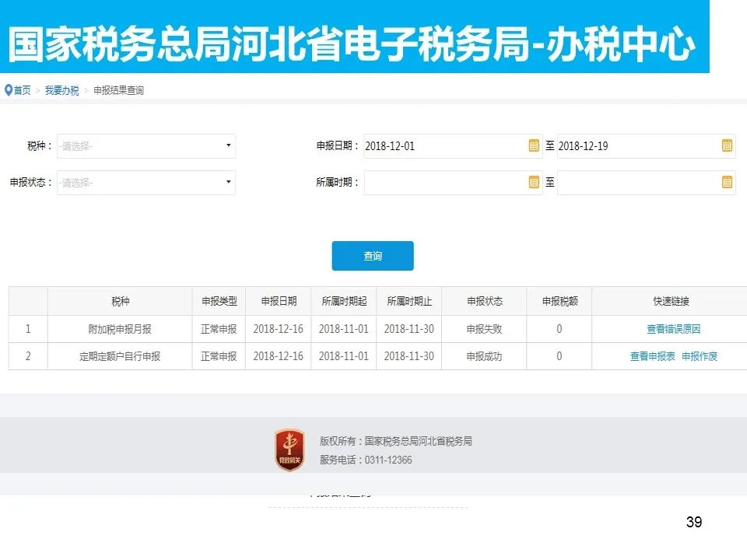Open the 所属时期 start date calendar icon

click(534, 182)
